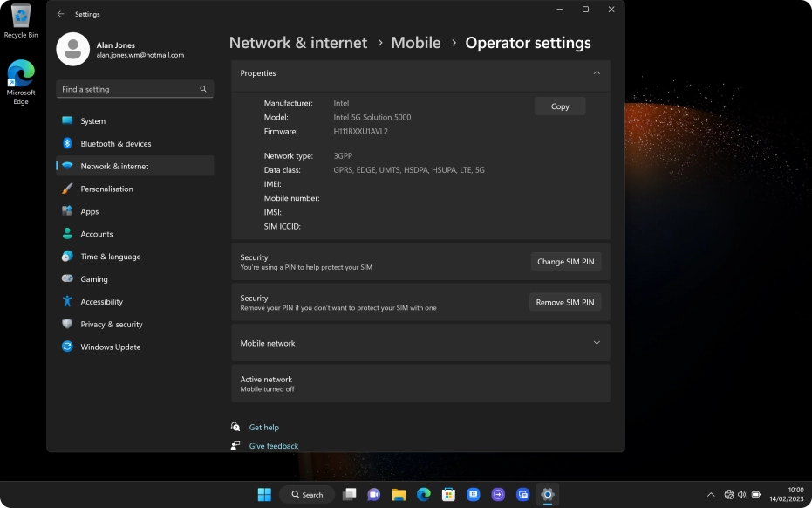Open the Give feedback link
The image size is (812, 508).
click(273, 445)
